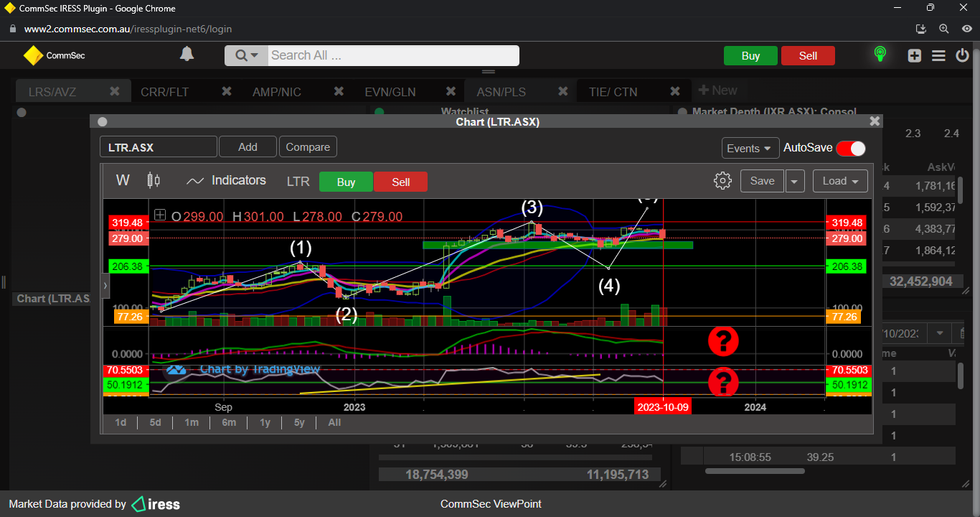Screen dimensions: 980x517
Task: Change chart type via candlestick icon
Action: click(154, 180)
